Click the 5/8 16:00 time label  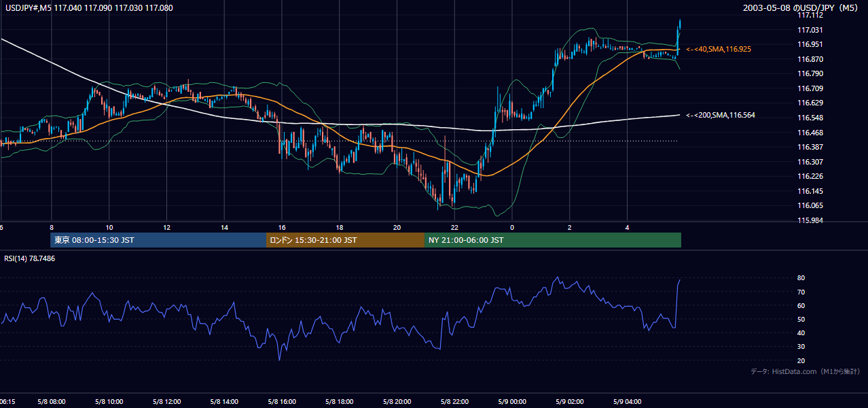(282, 402)
